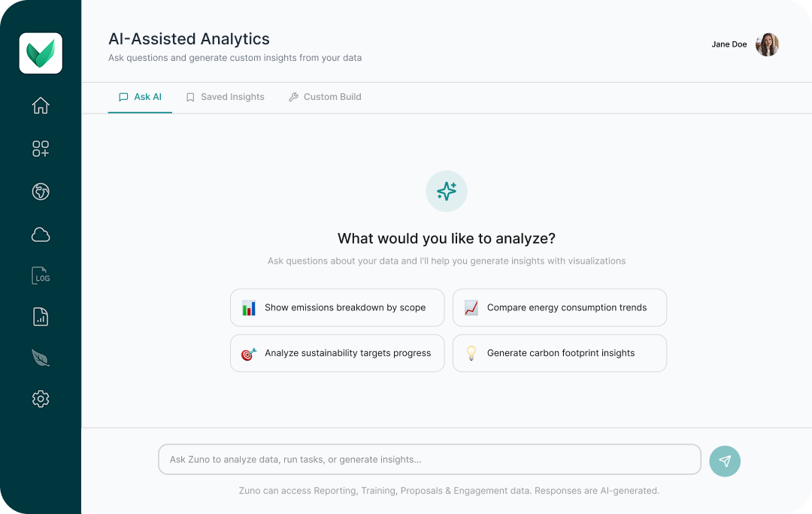Select Compare energy consumption trends suggestion
Screen dimensions: 812x514
click(559, 307)
